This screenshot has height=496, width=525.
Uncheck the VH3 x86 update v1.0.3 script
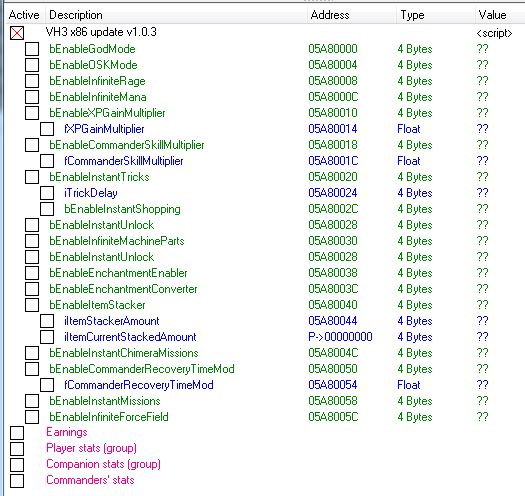click(x=17, y=33)
